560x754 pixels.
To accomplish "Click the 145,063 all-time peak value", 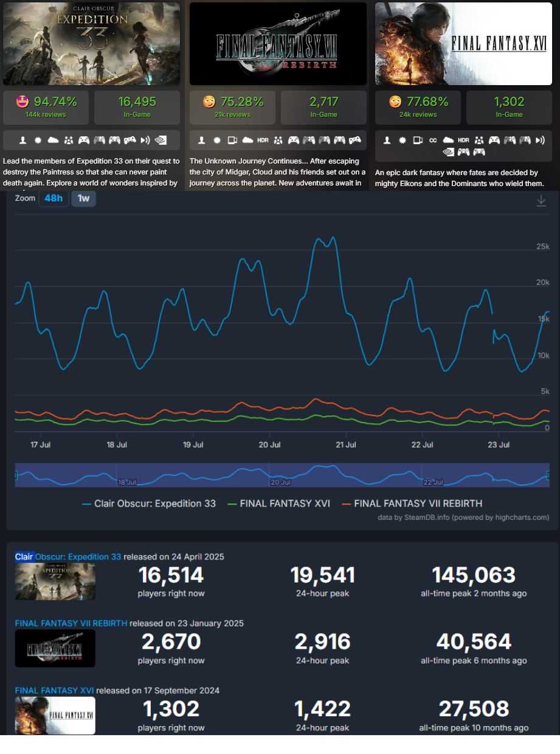I will (x=474, y=575).
